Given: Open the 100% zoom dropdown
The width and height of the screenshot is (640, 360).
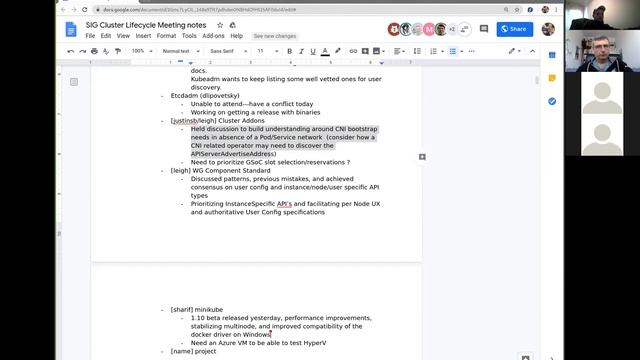Looking at the screenshot, I should click(x=142, y=51).
